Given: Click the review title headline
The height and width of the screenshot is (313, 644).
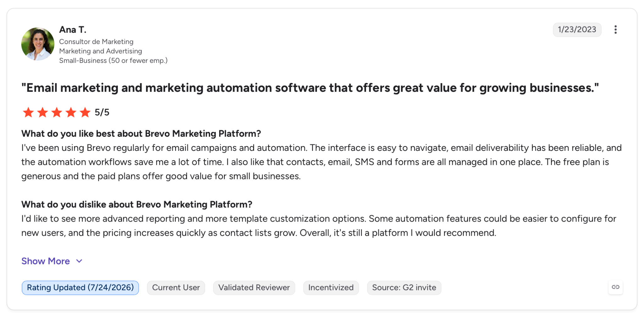Looking at the screenshot, I should [310, 88].
